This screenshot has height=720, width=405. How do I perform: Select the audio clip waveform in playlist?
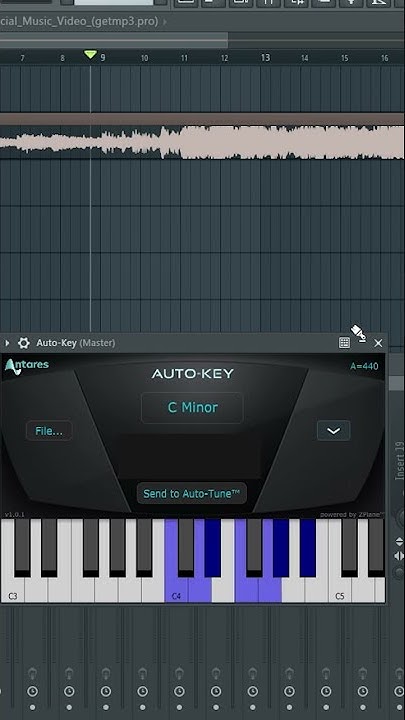pyautogui.click(x=202, y=142)
